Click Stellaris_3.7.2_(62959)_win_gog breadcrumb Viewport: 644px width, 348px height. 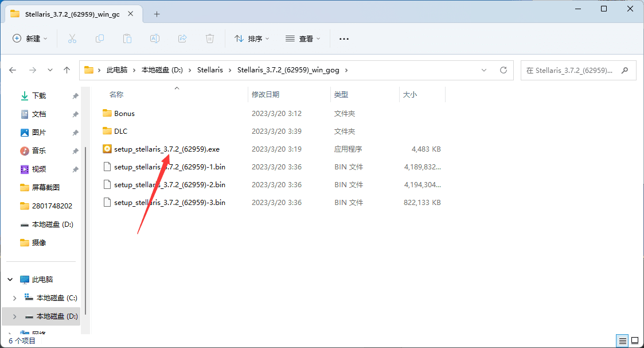pyautogui.click(x=288, y=70)
